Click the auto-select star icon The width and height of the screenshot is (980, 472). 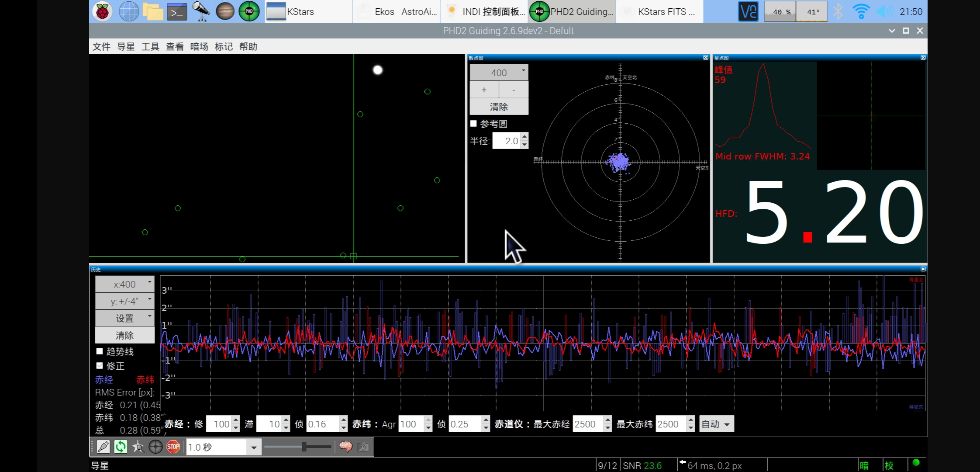[x=138, y=447]
